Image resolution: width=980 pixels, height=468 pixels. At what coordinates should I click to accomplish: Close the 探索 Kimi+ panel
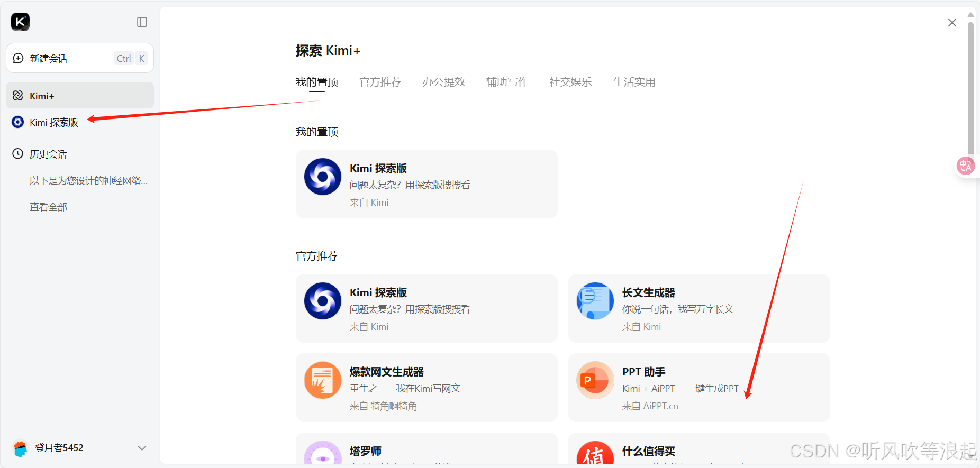[952, 23]
